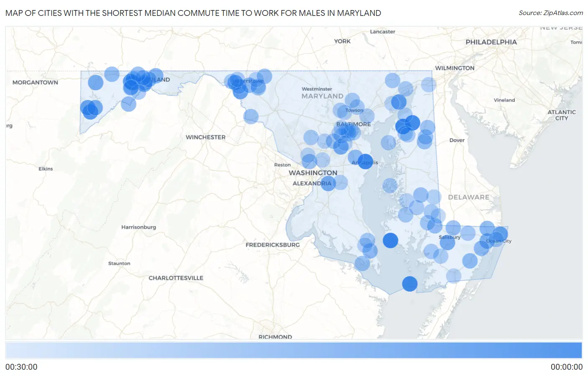Click the ATLANTIC CITY label
The image size is (588, 376).
pos(562,115)
